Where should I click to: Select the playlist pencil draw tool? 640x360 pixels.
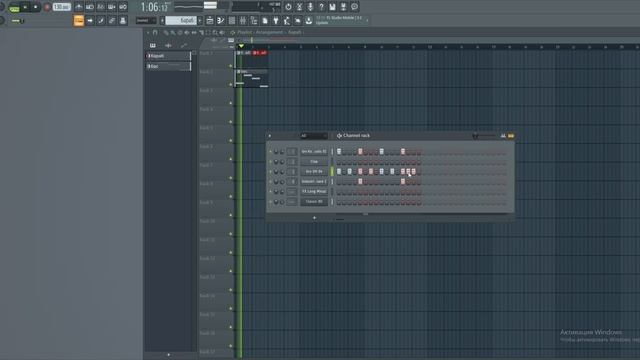166,32
